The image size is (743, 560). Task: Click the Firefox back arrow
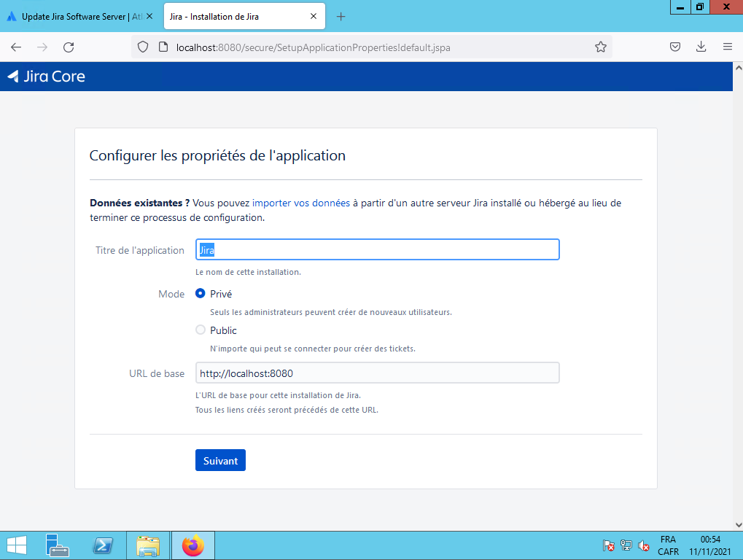click(x=16, y=47)
